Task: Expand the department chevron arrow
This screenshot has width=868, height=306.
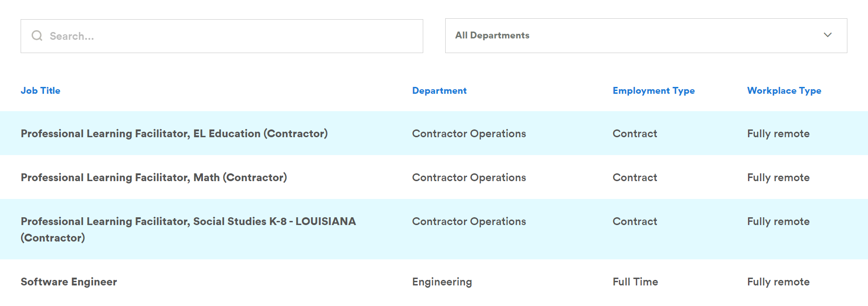Action: click(828, 35)
